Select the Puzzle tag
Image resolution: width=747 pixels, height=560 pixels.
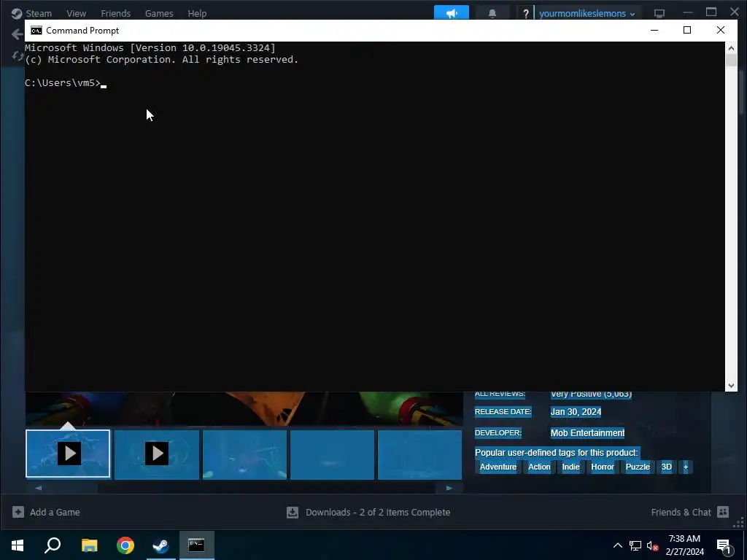tap(638, 467)
